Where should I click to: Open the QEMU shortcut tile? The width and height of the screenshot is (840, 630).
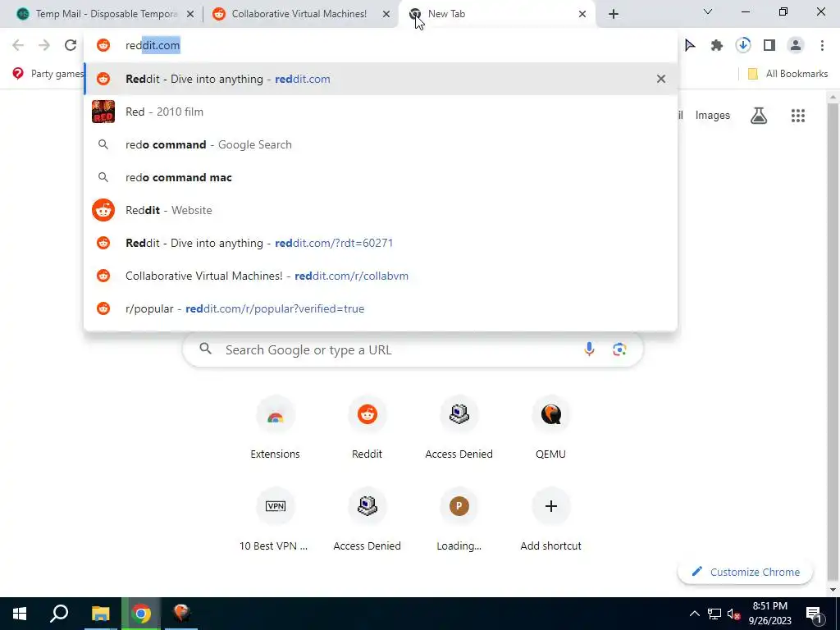(x=550, y=428)
